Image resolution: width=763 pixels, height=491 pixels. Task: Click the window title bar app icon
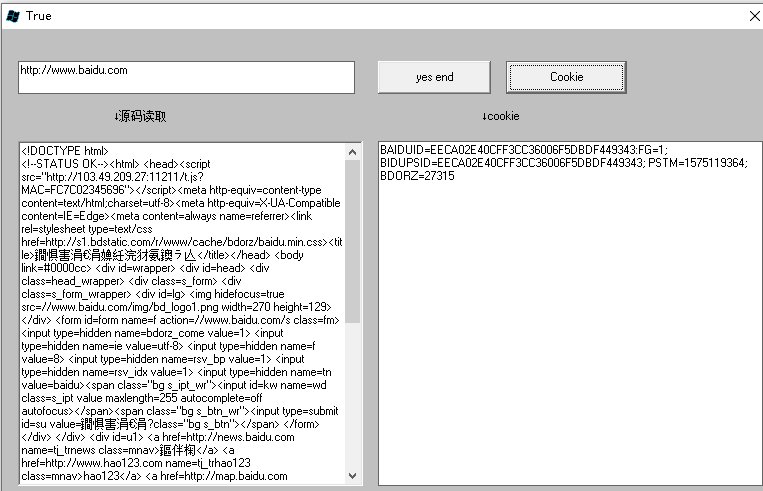13,16
